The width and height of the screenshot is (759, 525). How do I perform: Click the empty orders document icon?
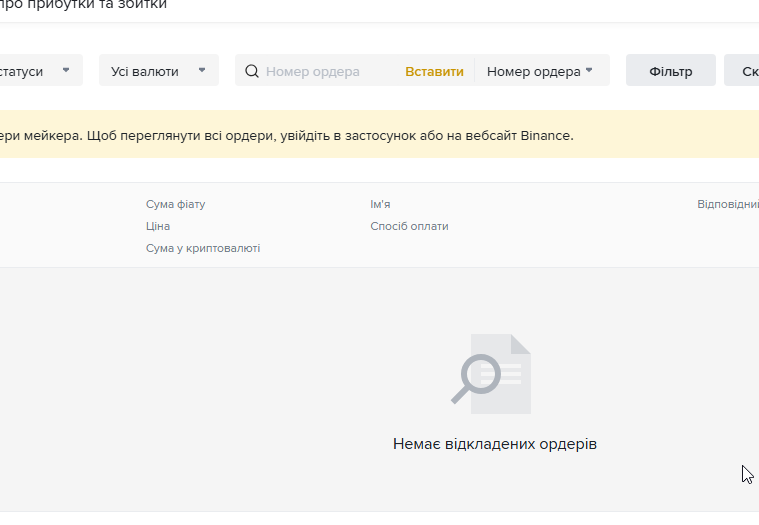tap(491, 374)
